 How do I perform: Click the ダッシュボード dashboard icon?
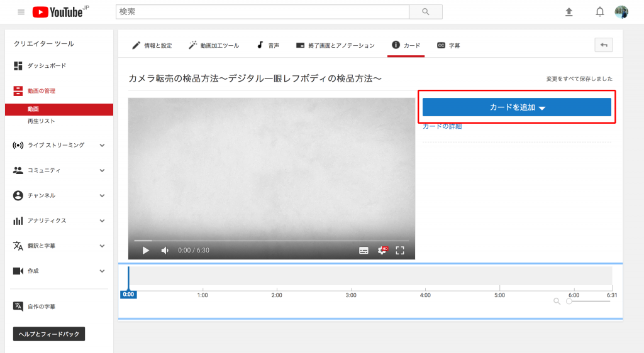coord(18,65)
